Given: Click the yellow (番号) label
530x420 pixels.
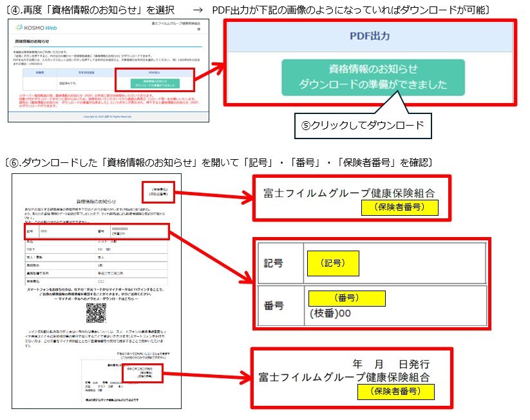Looking at the screenshot, I should pyautogui.click(x=347, y=298).
